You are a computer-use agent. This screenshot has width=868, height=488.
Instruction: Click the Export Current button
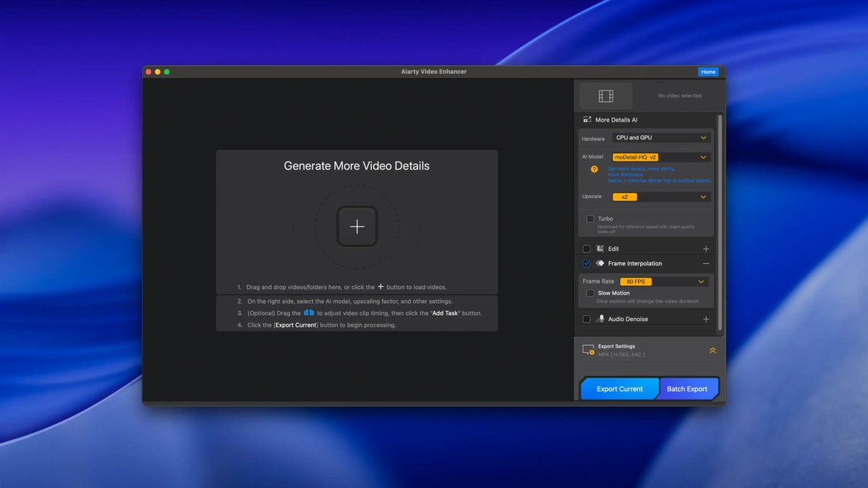(619, 388)
